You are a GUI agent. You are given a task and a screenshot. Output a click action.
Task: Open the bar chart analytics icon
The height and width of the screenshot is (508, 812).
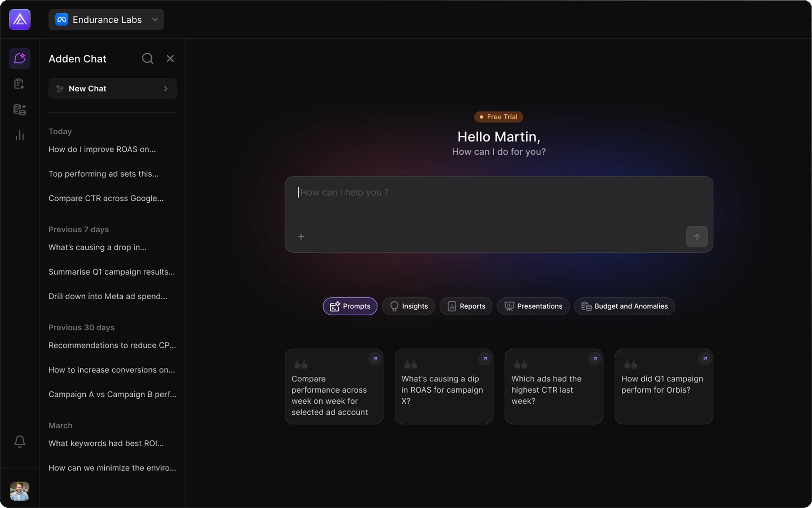[x=19, y=135]
